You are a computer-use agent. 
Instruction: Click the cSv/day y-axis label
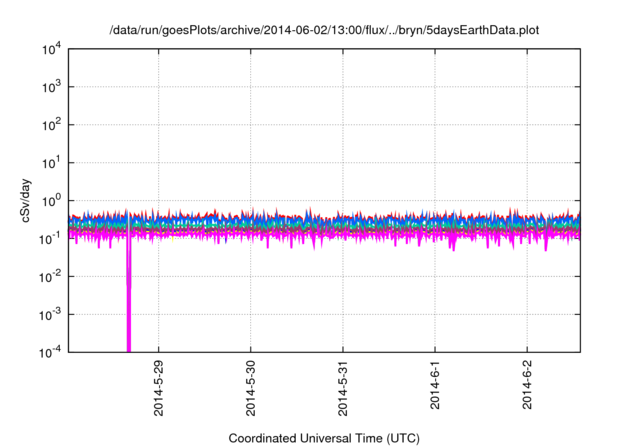pyautogui.click(x=25, y=200)
